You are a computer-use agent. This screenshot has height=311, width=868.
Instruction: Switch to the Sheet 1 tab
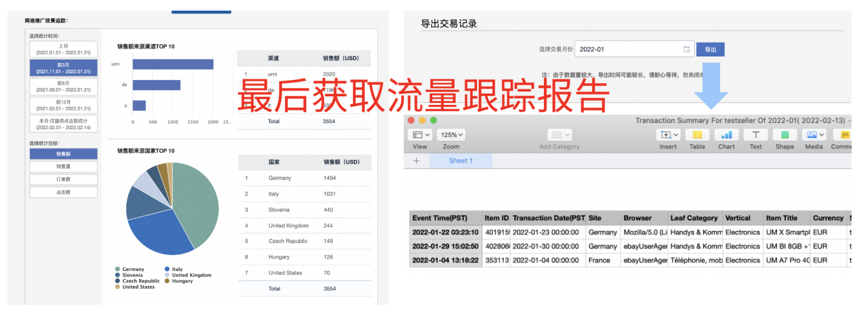(x=461, y=161)
